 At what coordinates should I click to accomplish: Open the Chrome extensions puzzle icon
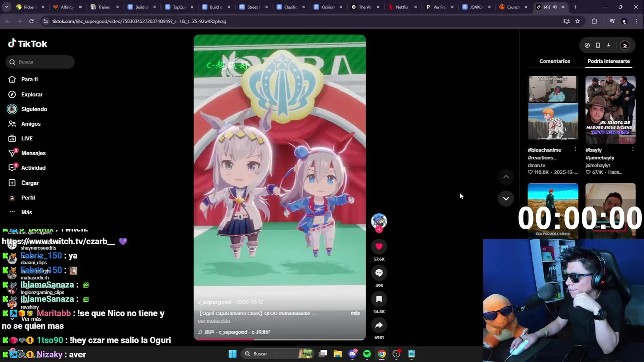[594, 21]
